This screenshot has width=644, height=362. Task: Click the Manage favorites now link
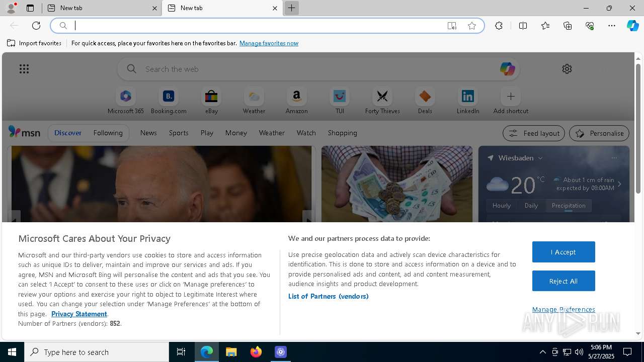pos(269,43)
